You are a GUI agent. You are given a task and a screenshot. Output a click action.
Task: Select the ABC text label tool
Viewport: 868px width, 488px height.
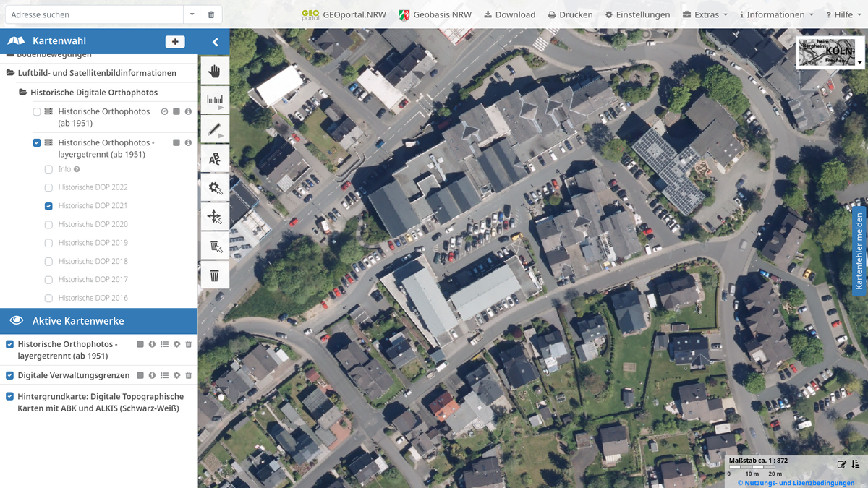(214, 159)
